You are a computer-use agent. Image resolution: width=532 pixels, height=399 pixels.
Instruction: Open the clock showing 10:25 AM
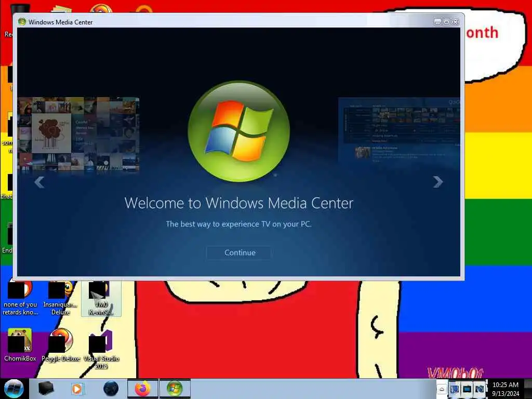(505, 389)
